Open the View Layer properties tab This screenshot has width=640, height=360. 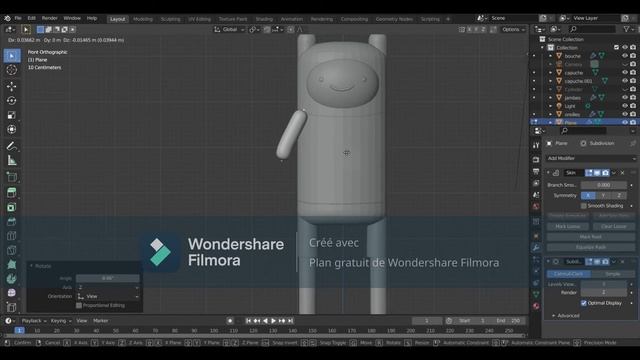[536, 183]
